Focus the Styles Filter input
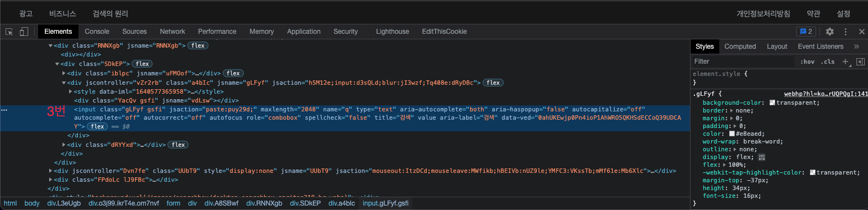The width and height of the screenshot is (868, 210). tap(743, 62)
